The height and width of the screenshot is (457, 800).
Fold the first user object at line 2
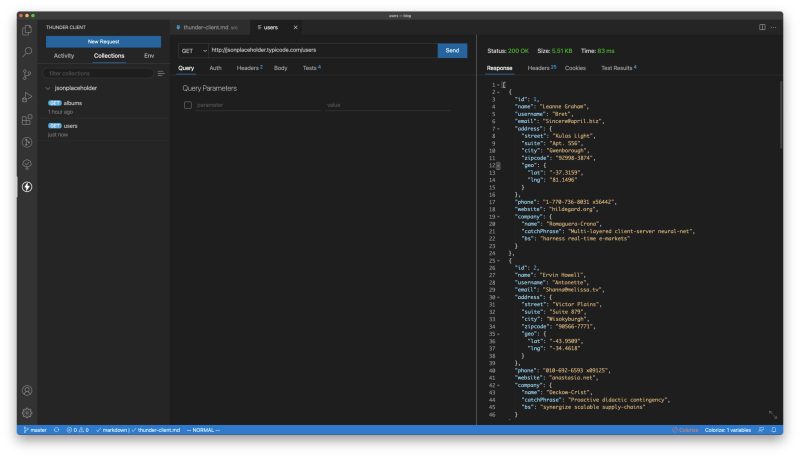coord(498,92)
